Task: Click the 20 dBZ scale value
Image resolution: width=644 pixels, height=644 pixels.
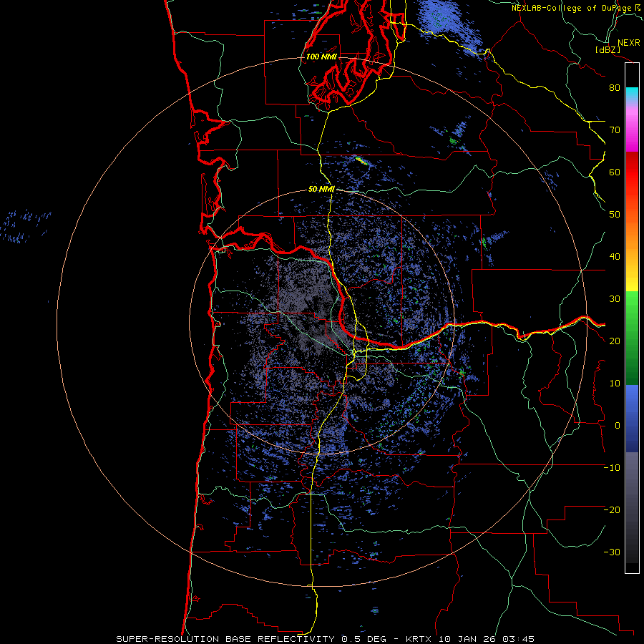Action: click(615, 342)
